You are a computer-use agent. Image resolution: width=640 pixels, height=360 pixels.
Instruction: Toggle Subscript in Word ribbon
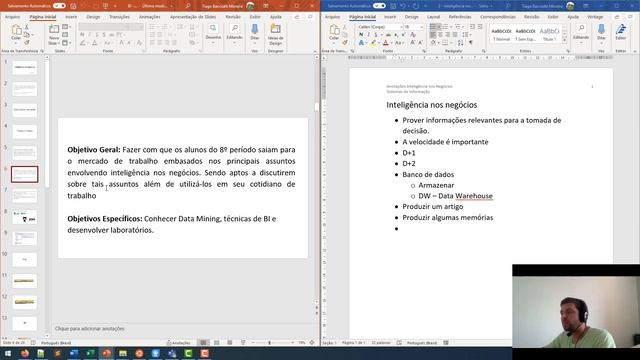point(396,35)
